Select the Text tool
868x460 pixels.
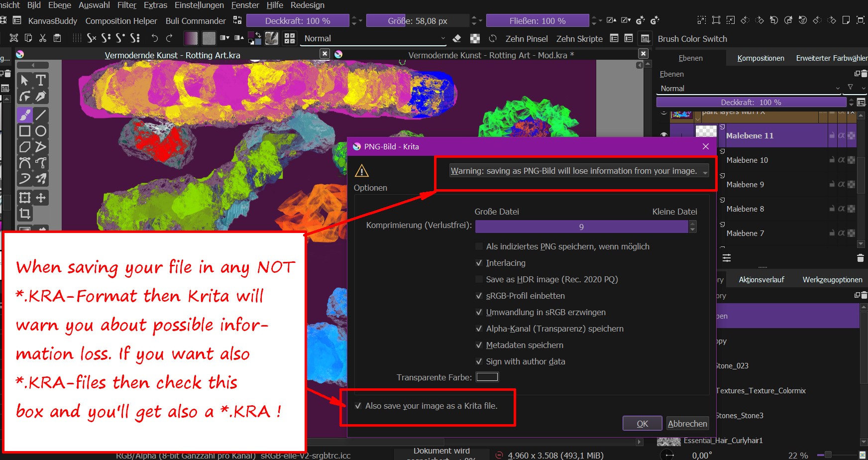[41, 80]
